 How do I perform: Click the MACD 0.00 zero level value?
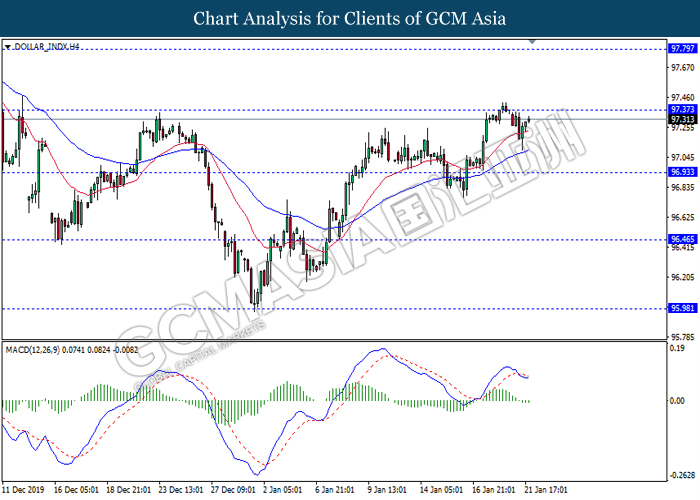click(x=677, y=401)
